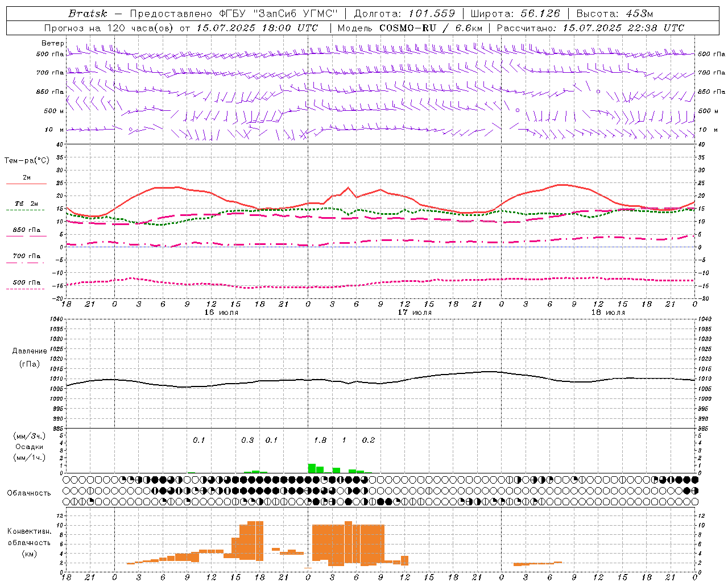This screenshot has width=728, height=582.
Task: Click the Высота: 453м field
Action: click(x=615, y=14)
